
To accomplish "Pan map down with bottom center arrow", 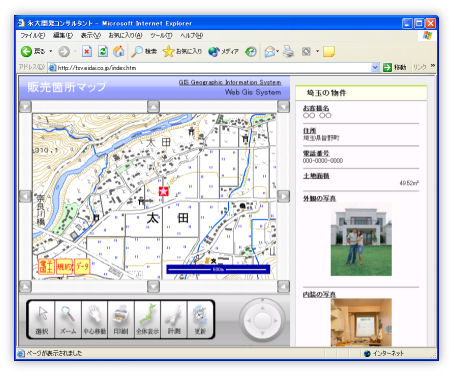I will point(153,286).
